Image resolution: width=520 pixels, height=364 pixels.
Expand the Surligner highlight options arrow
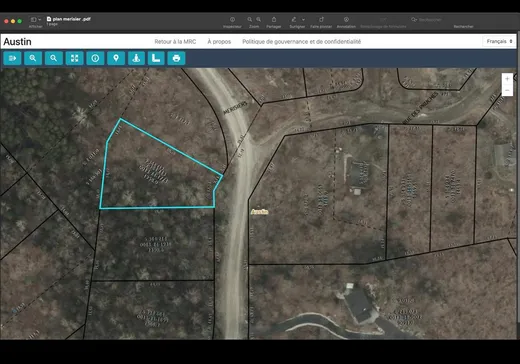[303, 20]
